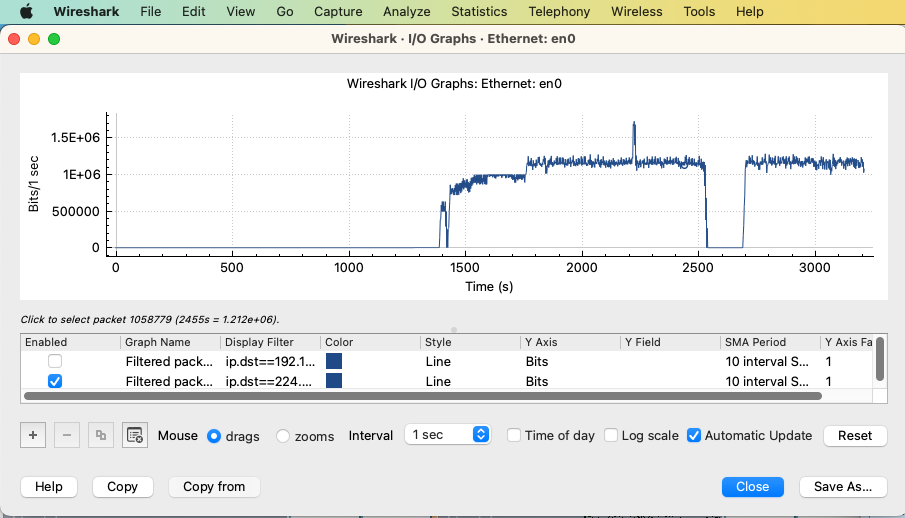The image size is (905, 518).
Task: Open the Tools menu
Action: 699,12
